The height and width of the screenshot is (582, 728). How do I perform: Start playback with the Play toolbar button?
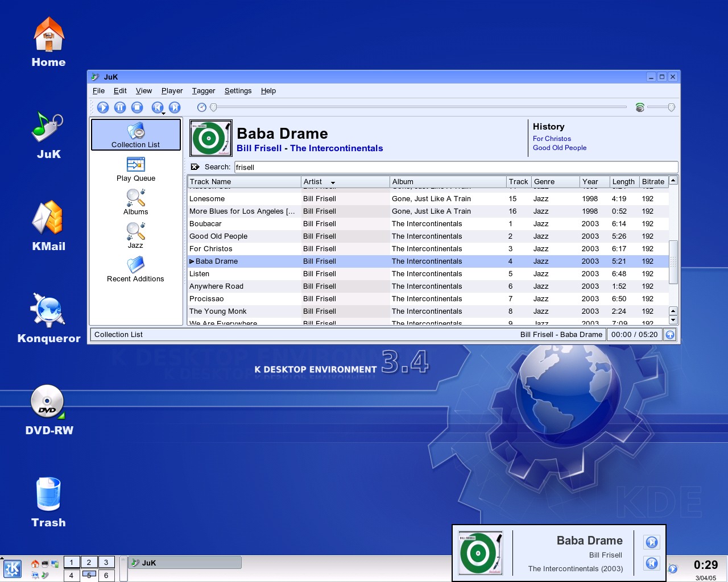(103, 107)
